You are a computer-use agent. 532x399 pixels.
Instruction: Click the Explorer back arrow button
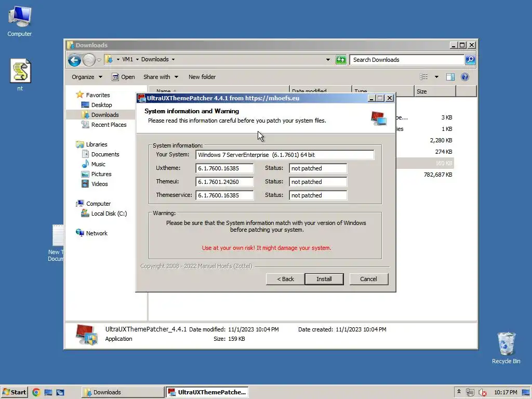click(x=74, y=60)
